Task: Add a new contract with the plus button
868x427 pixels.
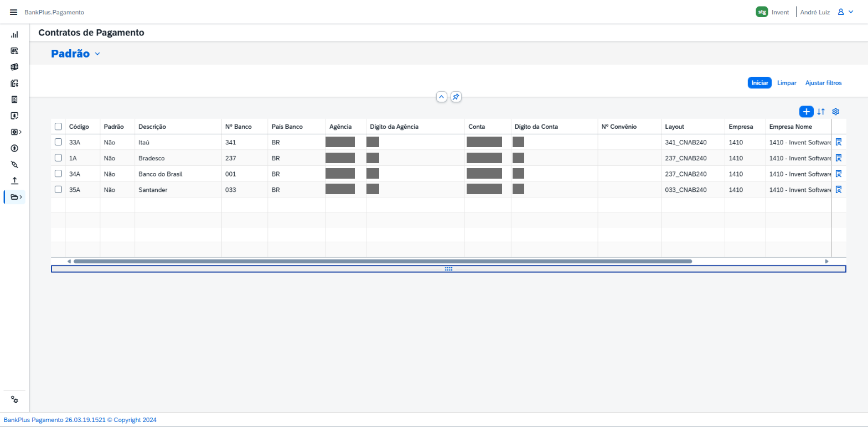Action: pos(806,112)
